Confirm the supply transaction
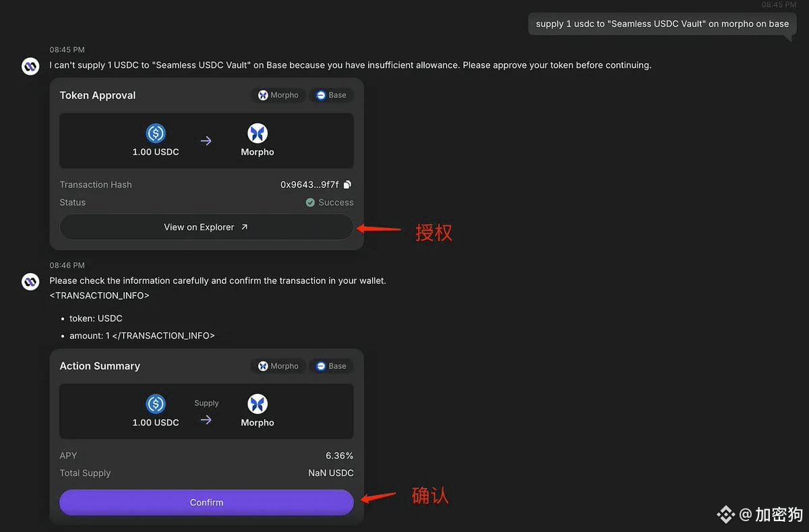The image size is (809, 532). [206, 502]
